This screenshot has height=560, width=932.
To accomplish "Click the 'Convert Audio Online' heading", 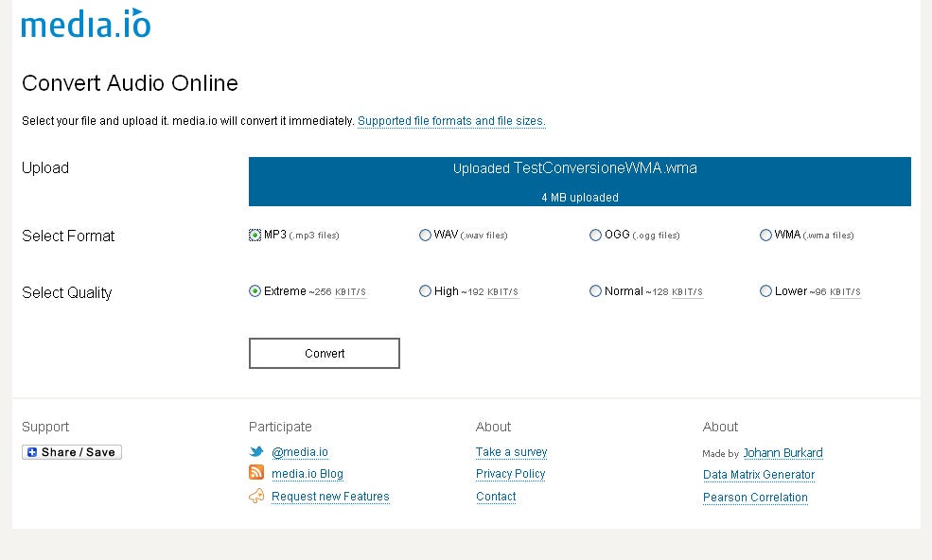I will tap(131, 83).
